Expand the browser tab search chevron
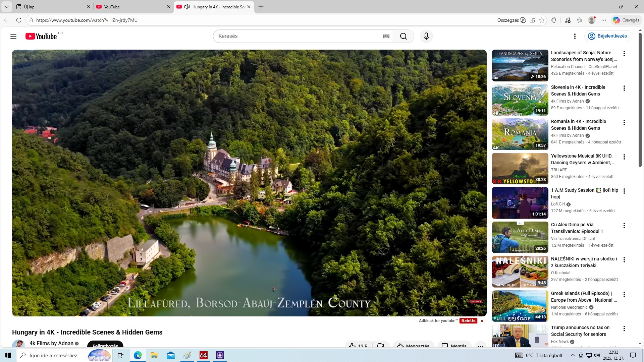The width and height of the screenshot is (644, 362). pos(6,7)
